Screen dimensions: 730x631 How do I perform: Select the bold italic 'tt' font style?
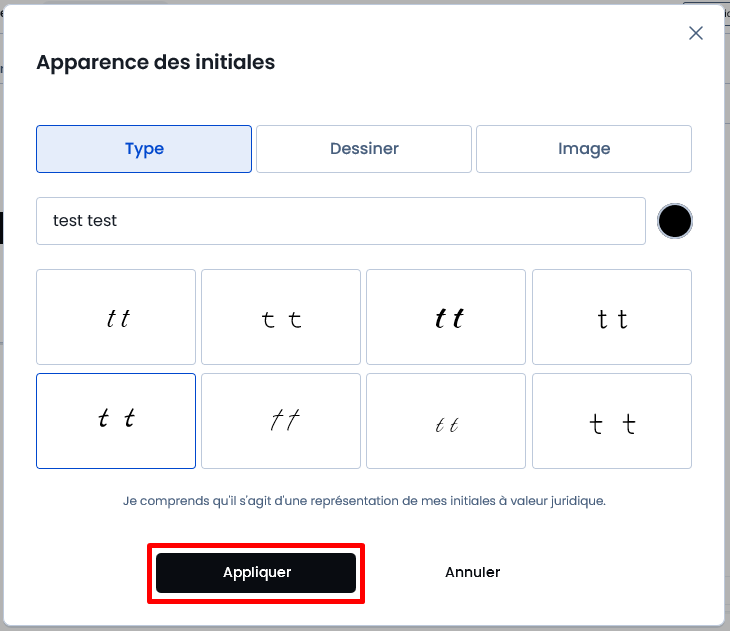(446, 317)
